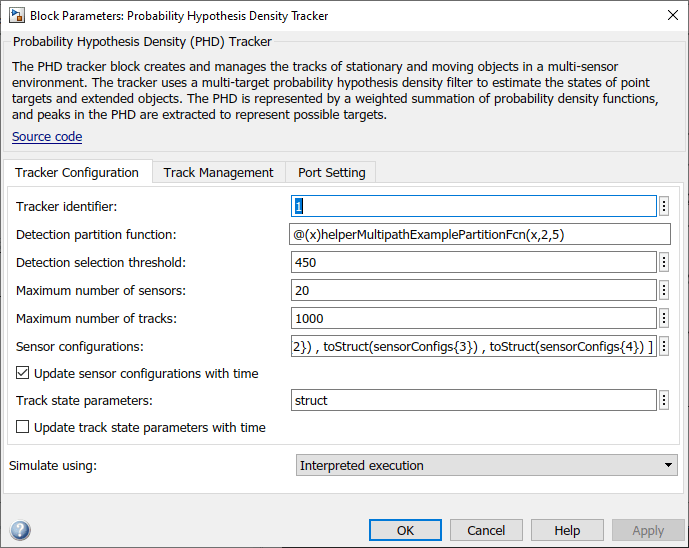
Task: Open options menu beside Sensor configurations field
Action: point(664,346)
